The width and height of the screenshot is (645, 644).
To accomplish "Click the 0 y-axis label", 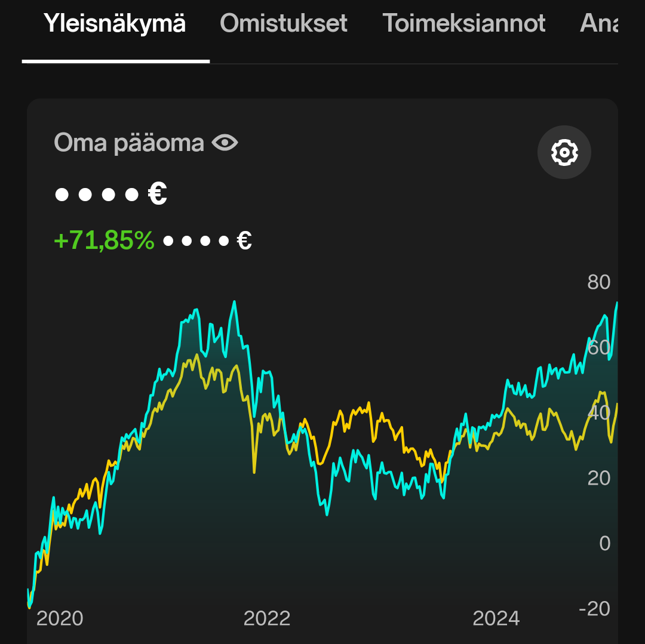I will coord(604,543).
